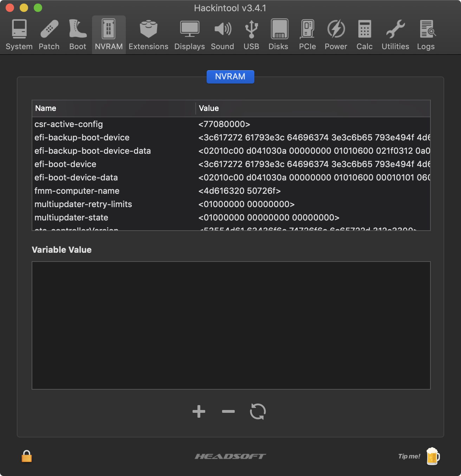Open the PCIe devices section
The height and width of the screenshot is (476, 461).
[307, 35]
